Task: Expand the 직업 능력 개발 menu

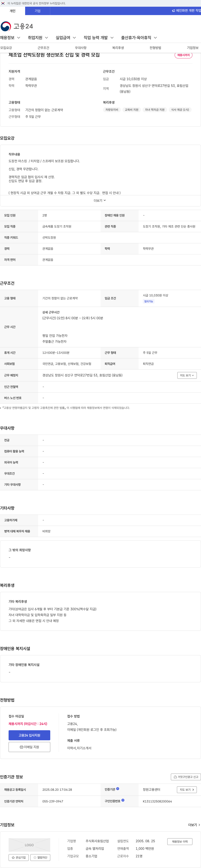Action: coord(98,38)
